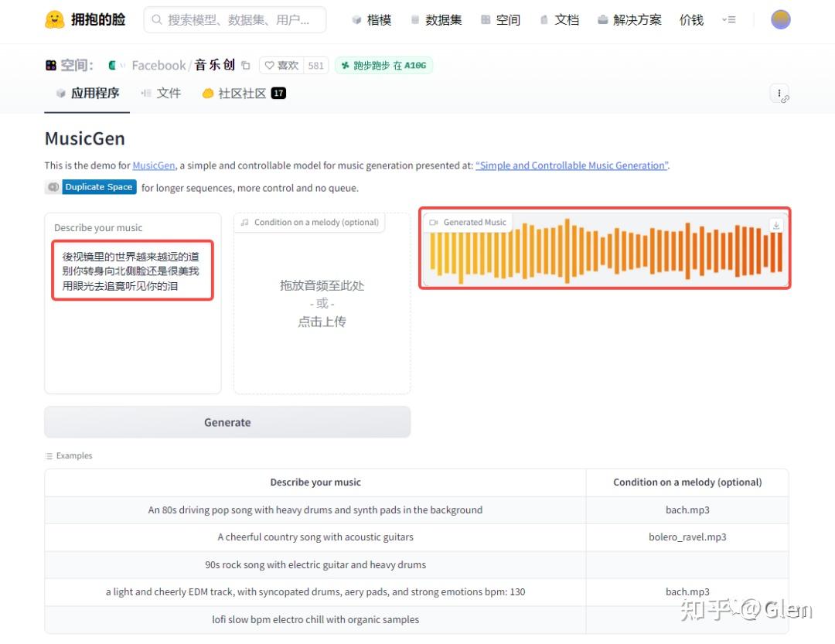Select the 90s rock song example row
The image size is (835, 644).
pos(315,565)
